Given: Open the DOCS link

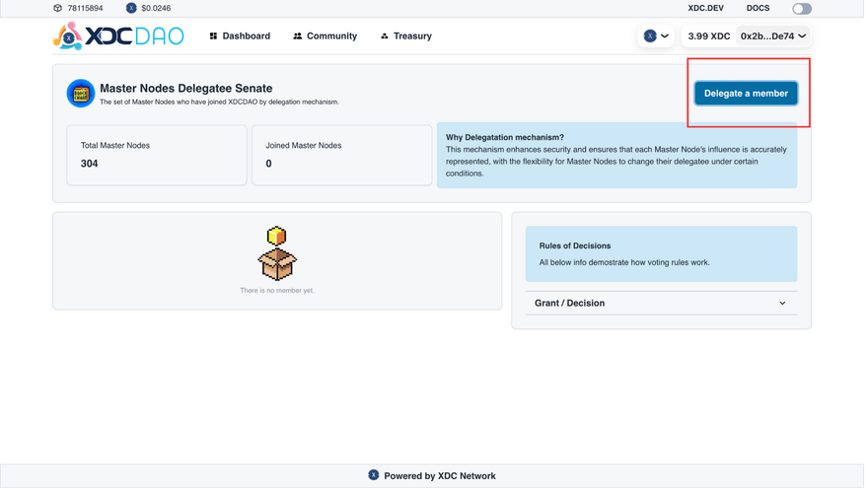Looking at the screenshot, I should (x=758, y=8).
